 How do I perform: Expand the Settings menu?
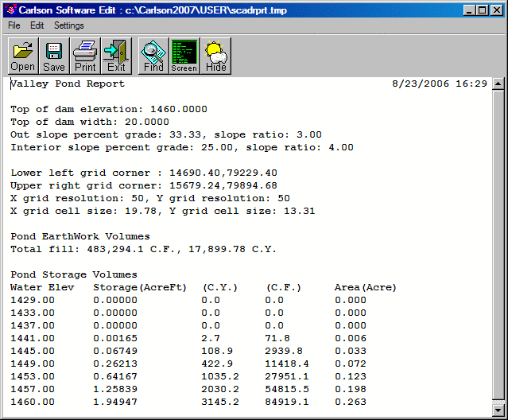coord(69,25)
